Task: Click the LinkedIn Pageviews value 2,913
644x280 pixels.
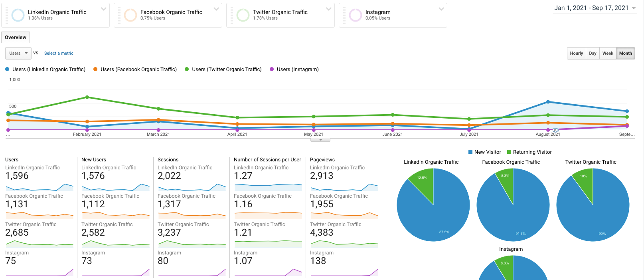Action: [322, 176]
